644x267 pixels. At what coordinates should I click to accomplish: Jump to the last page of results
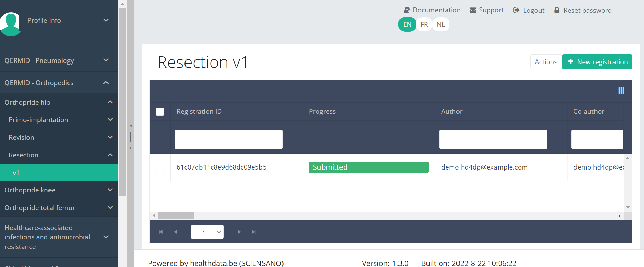pyautogui.click(x=254, y=232)
